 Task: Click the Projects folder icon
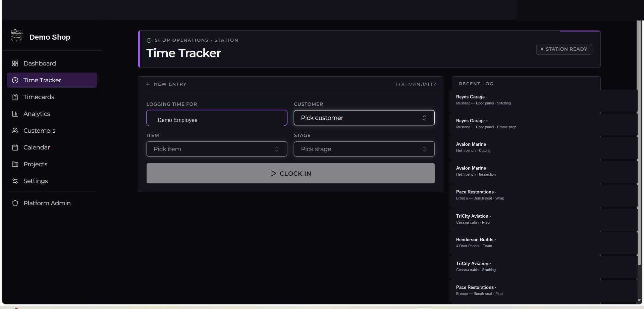[x=15, y=164]
